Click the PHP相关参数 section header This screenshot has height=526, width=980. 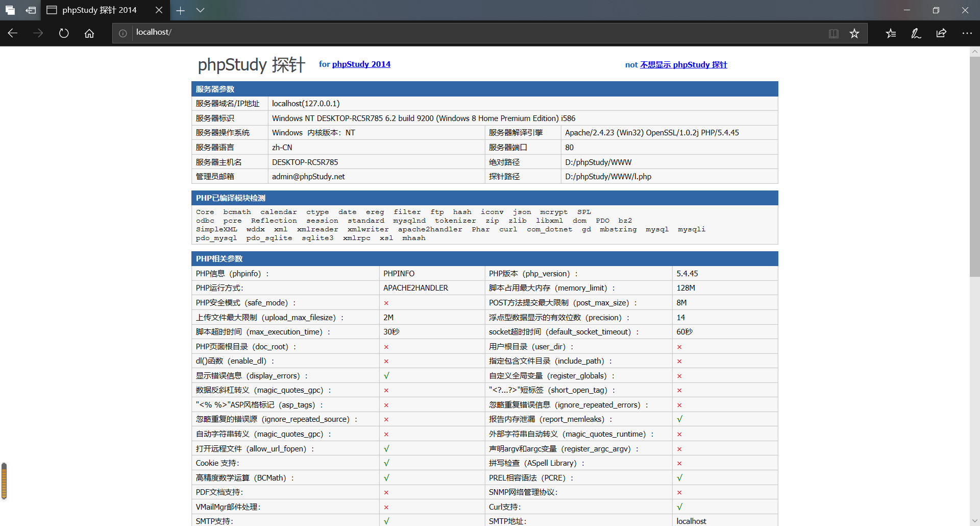pyautogui.click(x=485, y=259)
